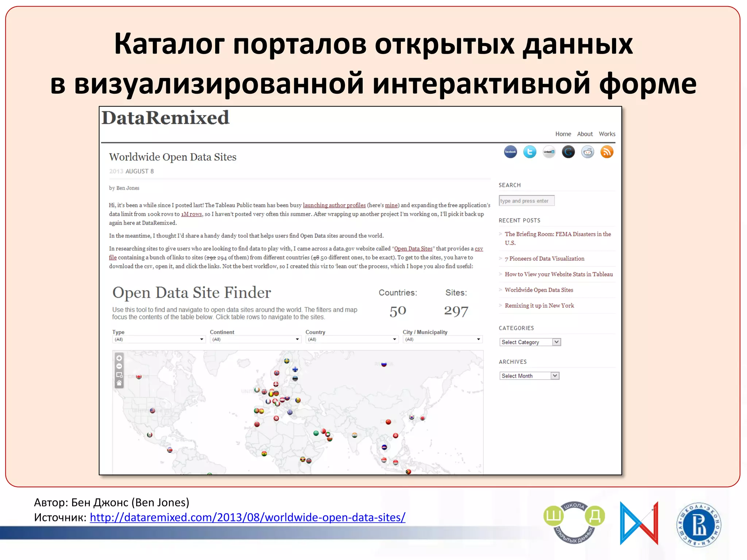This screenshot has width=747, height=560.
Task: Open the dataremixed.com source URL
Action: point(248,517)
